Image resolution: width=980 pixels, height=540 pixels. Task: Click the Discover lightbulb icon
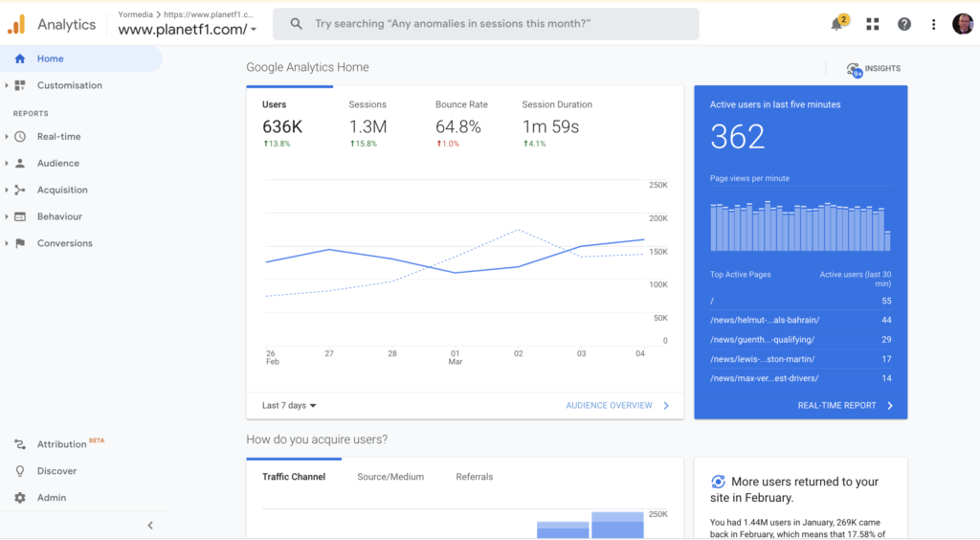coord(20,471)
